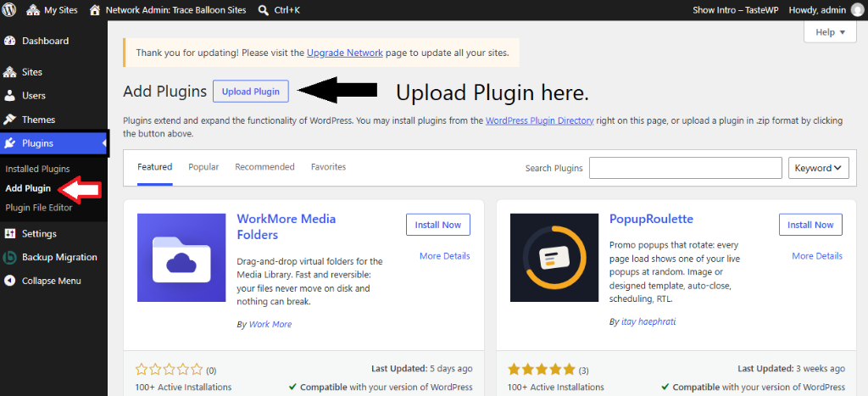The image size is (868, 396).
Task: Click the Sites icon in sidebar
Action: [9, 72]
